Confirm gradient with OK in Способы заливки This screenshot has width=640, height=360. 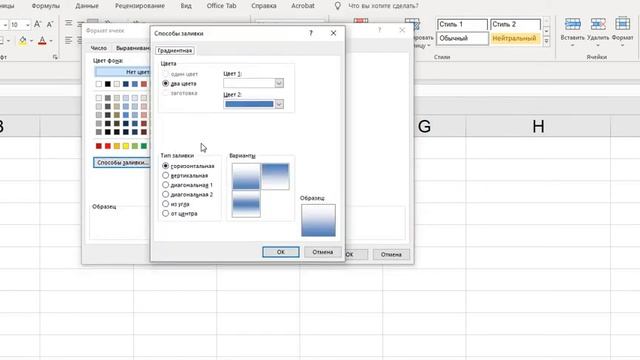coord(281,252)
